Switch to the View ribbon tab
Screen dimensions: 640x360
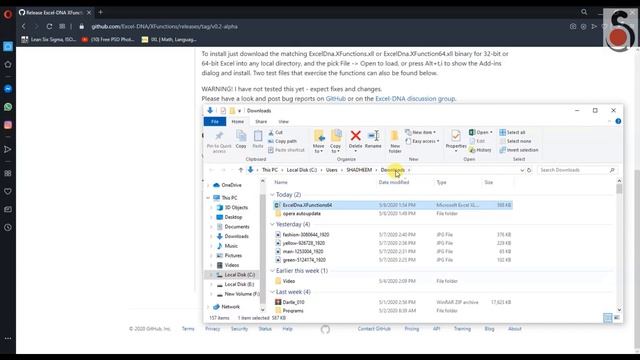(x=283, y=122)
